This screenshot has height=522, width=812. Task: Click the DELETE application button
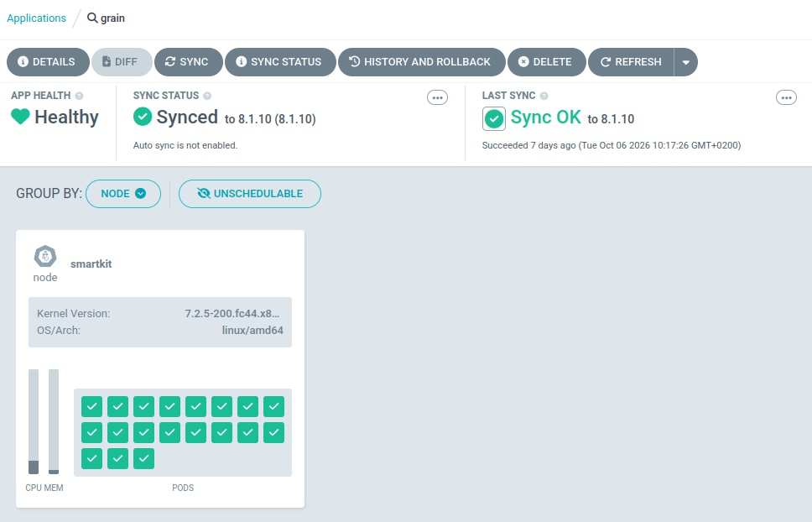tap(546, 62)
